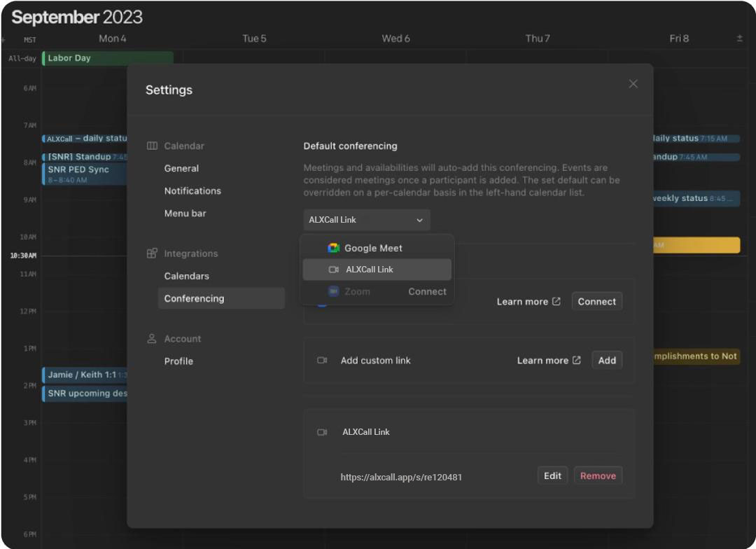Click the video camera icon beside ALXCall Link option

[334, 270]
